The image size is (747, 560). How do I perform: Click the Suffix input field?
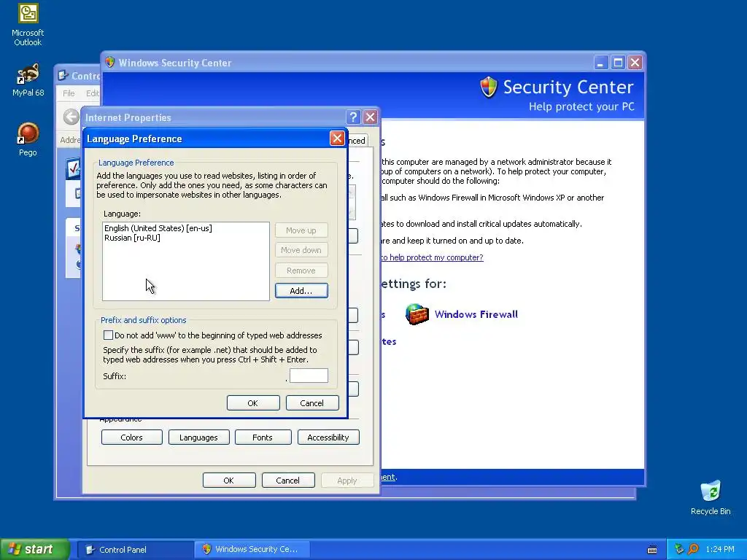click(x=309, y=376)
